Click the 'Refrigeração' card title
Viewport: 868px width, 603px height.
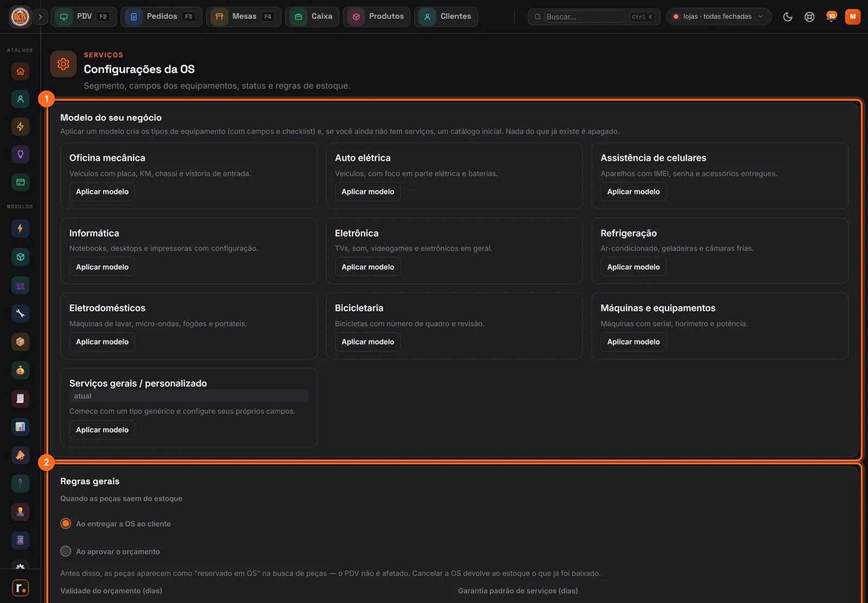point(628,233)
